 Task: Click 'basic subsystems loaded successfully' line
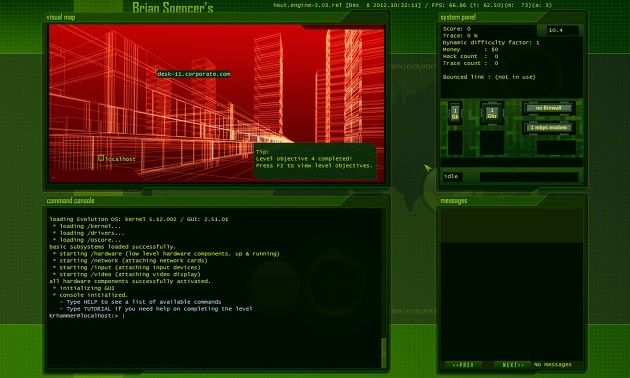click(112, 247)
